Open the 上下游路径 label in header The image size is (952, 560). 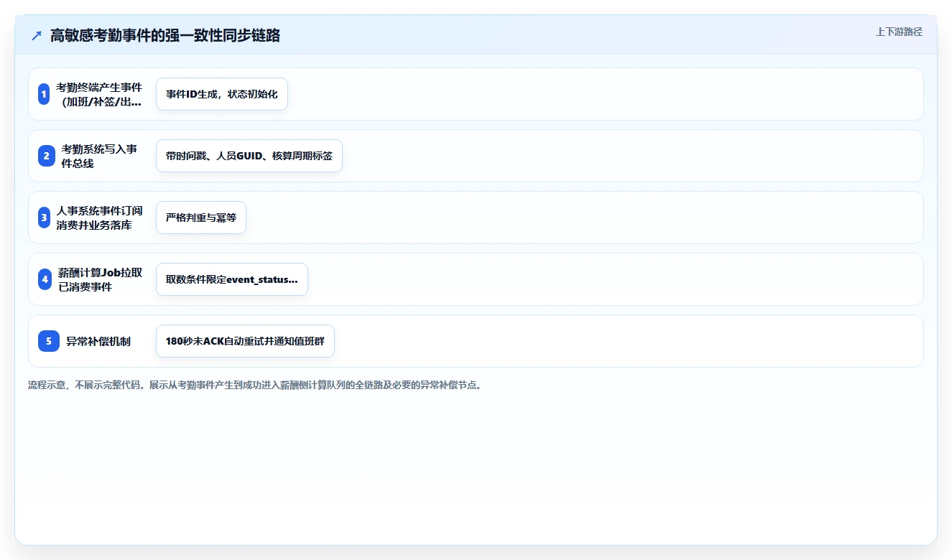tap(899, 32)
